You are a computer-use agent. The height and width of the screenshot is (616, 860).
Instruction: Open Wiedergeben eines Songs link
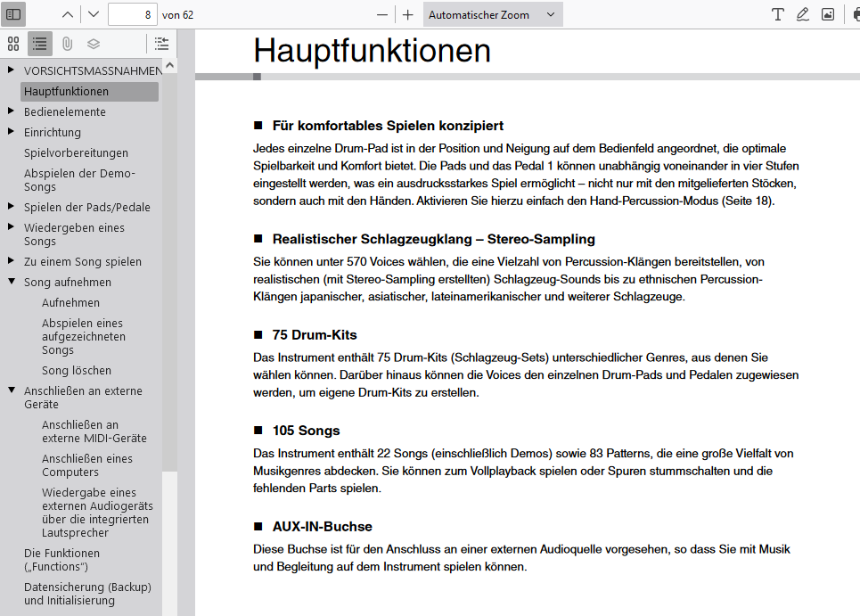pyautogui.click(x=74, y=234)
